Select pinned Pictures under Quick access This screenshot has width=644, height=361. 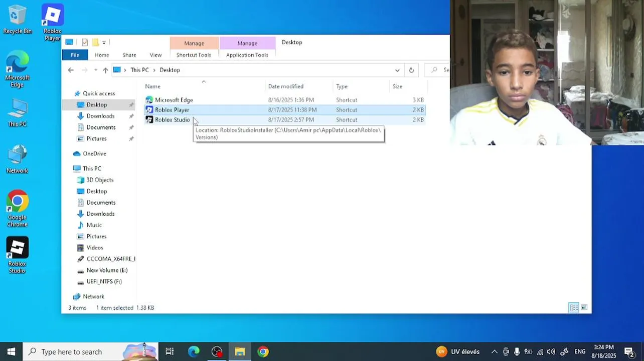click(x=96, y=139)
